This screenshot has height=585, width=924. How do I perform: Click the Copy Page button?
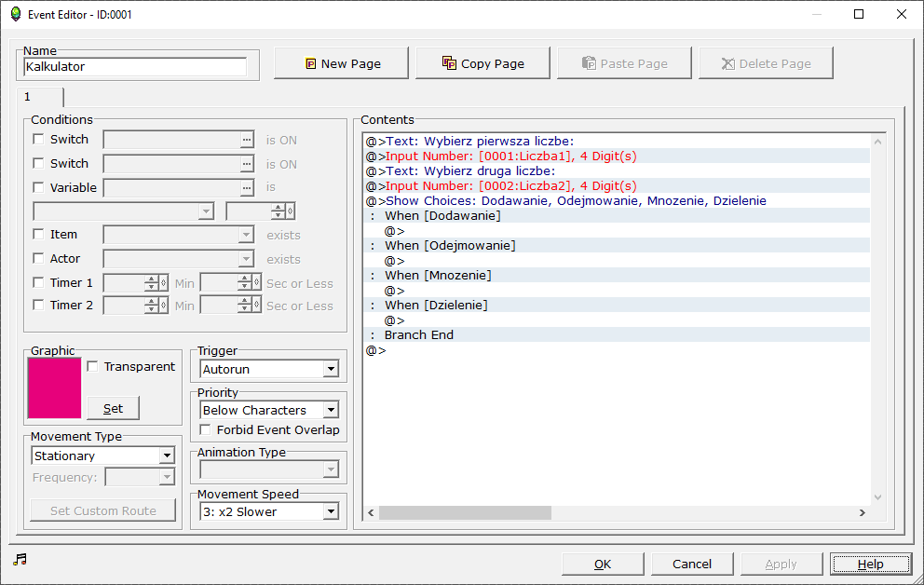pos(482,63)
